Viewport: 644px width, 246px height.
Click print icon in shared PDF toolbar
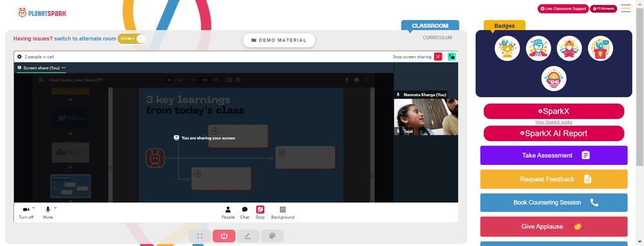point(357,80)
